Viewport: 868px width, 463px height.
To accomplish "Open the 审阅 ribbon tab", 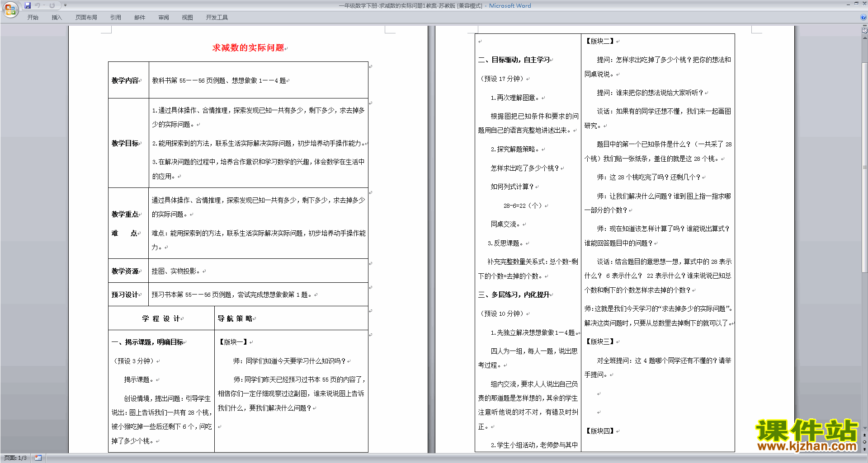I will coord(164,18).
